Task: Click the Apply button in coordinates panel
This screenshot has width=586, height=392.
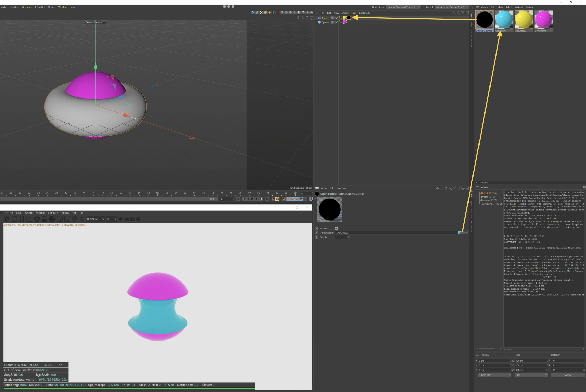Action: coord(568,375)
